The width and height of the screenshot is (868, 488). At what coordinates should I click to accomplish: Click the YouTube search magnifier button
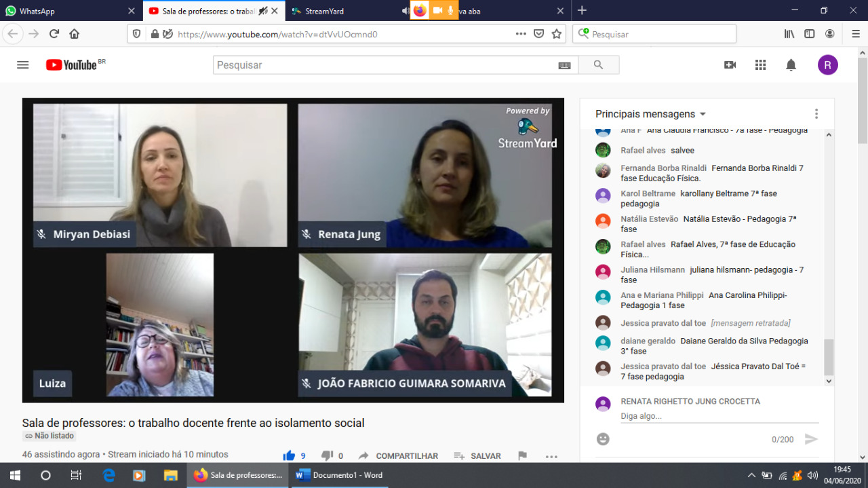coord(598,65)
